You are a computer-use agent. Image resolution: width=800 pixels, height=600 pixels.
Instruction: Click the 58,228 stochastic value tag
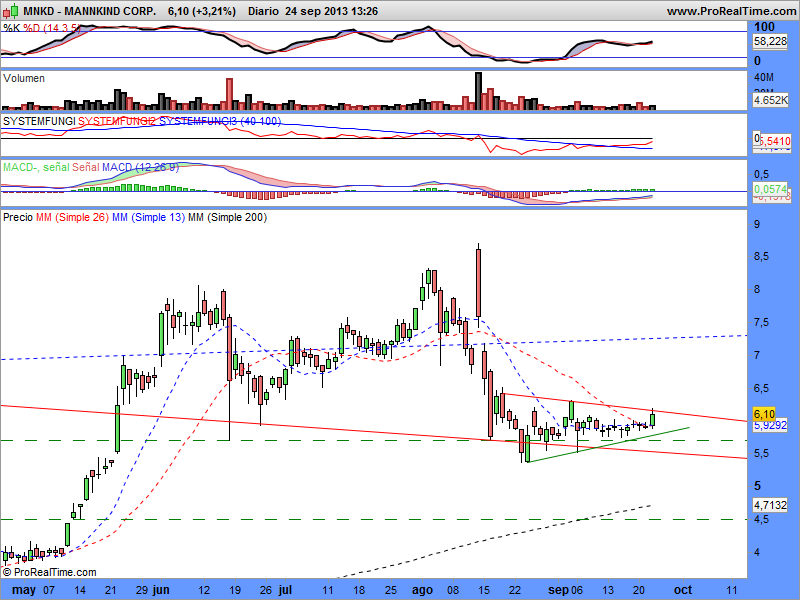tap(770, 41)
